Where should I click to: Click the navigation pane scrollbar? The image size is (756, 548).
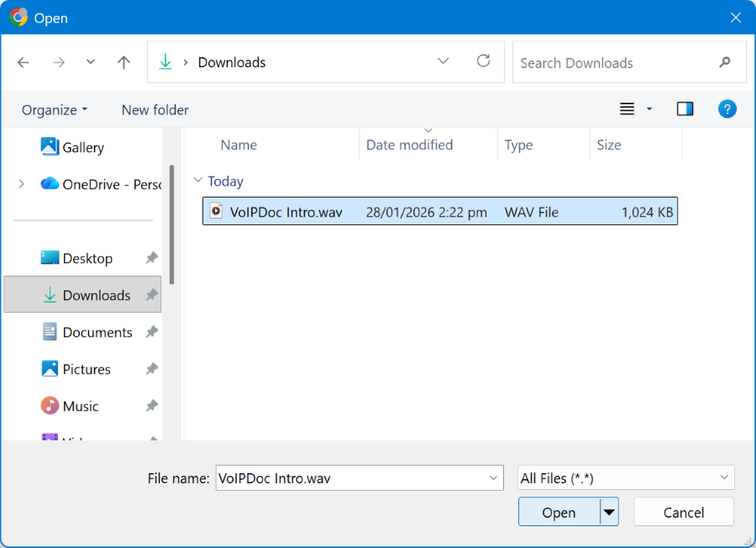click(x=172, y=224)
